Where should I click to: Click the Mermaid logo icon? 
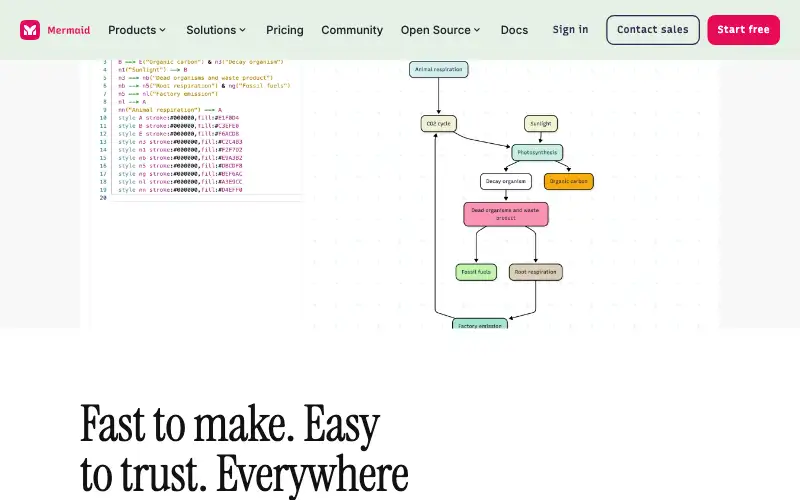coord(30,30)
